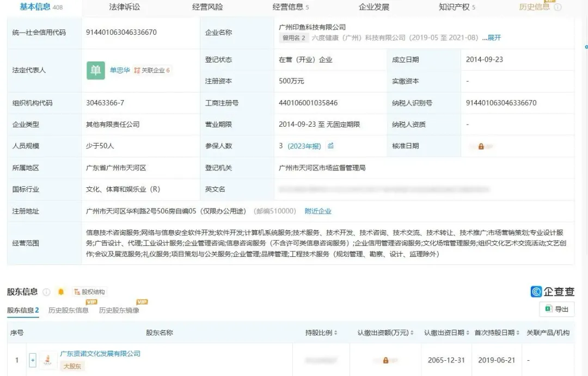Click the 2019-06-21 first holding date

(x=497, y=360)
